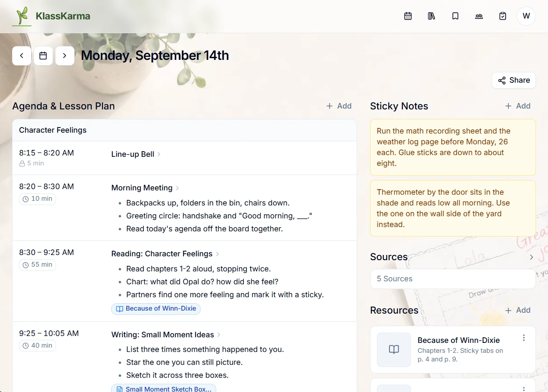
Task: Click the '10 min' duration badge
Action: tap(37, 199)
